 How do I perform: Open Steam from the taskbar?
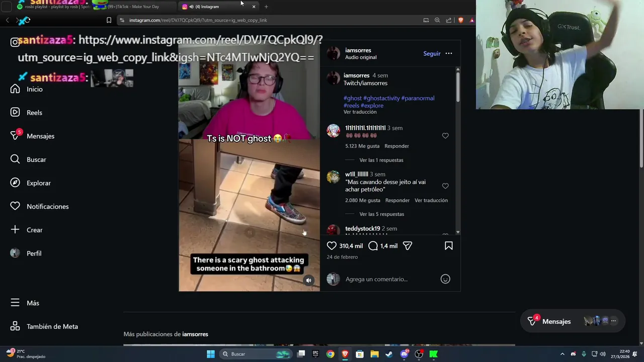[x=389, y=354]
